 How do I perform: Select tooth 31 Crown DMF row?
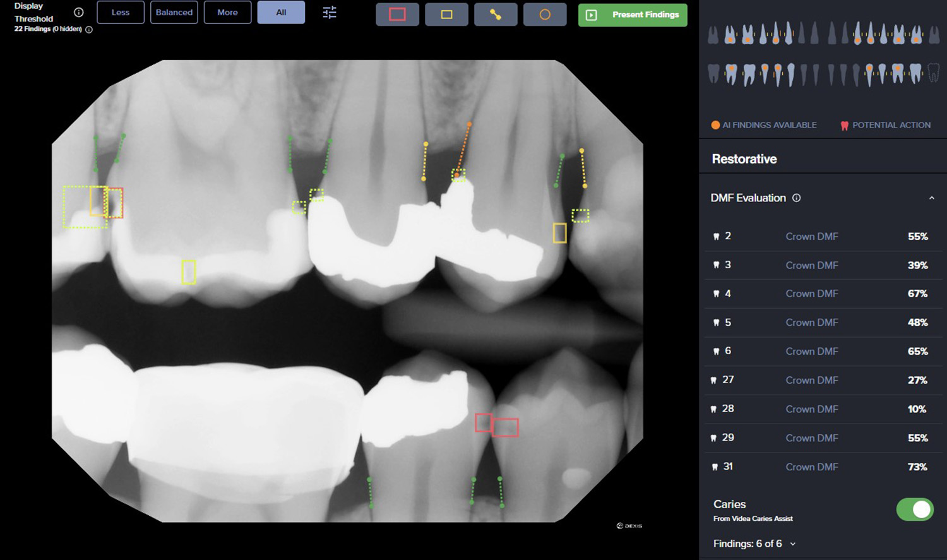[820, 467]
